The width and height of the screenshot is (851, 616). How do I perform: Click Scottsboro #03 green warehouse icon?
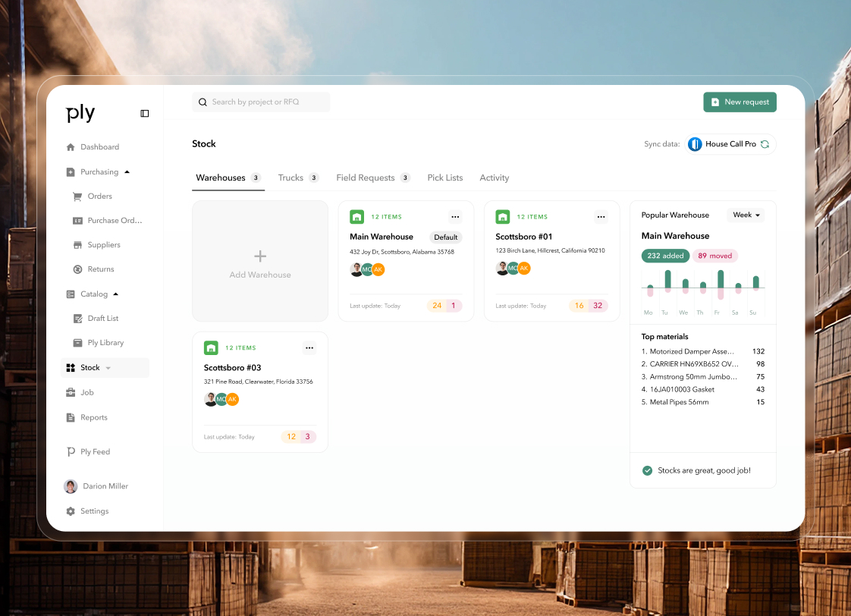pos(211,348)
